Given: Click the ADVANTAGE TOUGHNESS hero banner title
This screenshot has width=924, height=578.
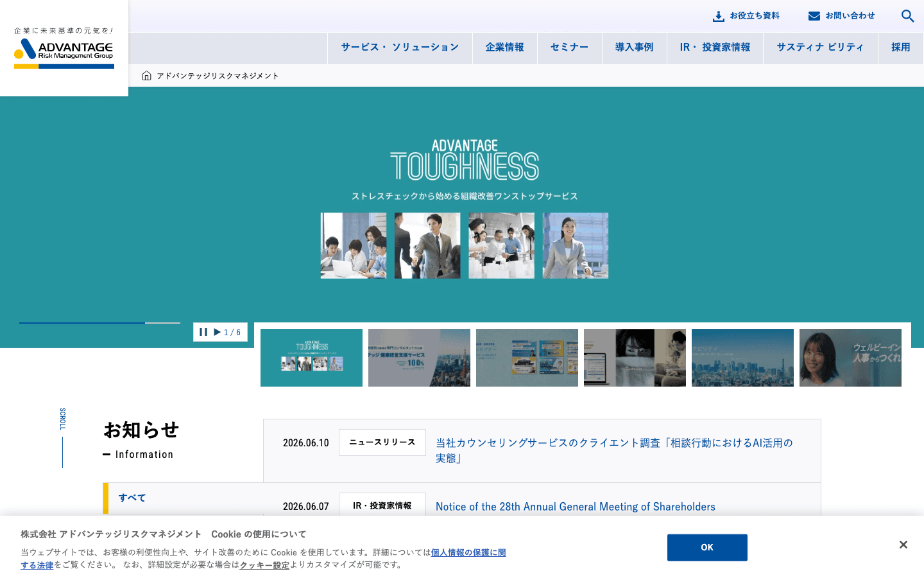Looking at the screenshot, I should (465, 160).
